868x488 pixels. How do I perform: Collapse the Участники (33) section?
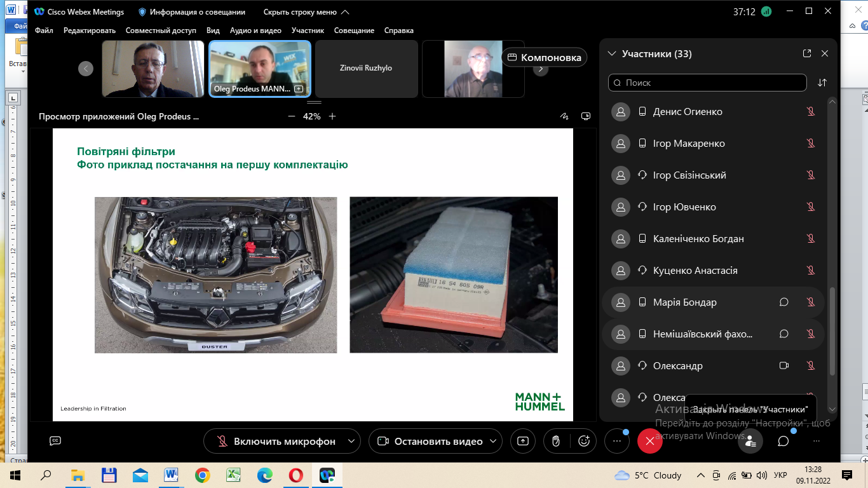click(613, 54)
